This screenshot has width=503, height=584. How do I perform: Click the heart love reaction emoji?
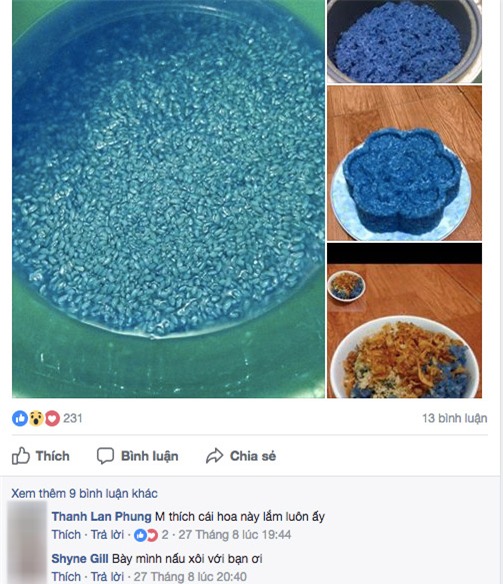coord(52,418)
